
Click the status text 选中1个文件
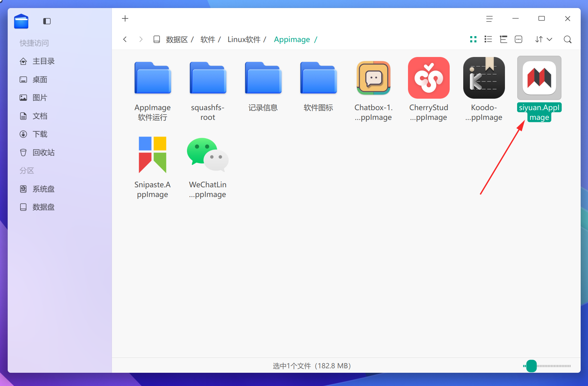point(292,366)
